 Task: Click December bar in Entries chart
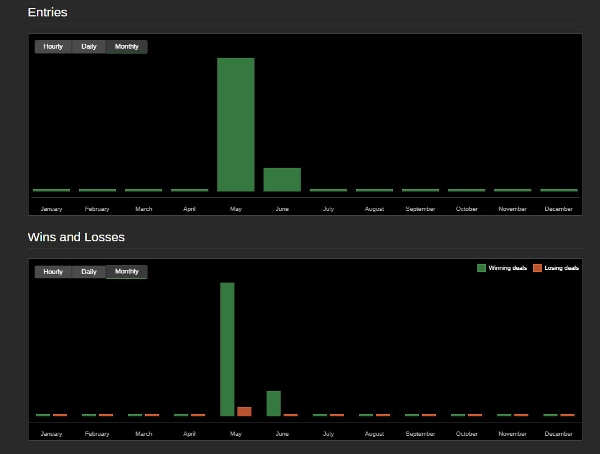(559, 190)
